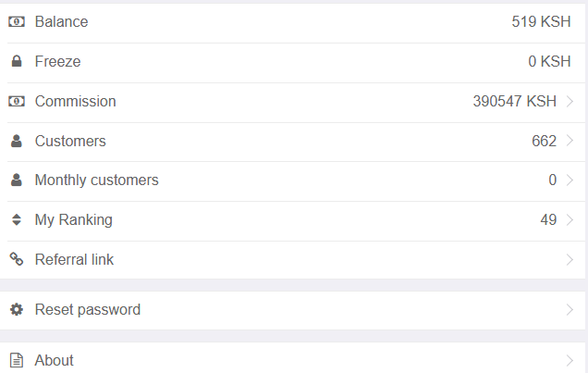This screenshot has height=373, width=588.
Task: Open the Referral link menu item
Action: [74, 259]
